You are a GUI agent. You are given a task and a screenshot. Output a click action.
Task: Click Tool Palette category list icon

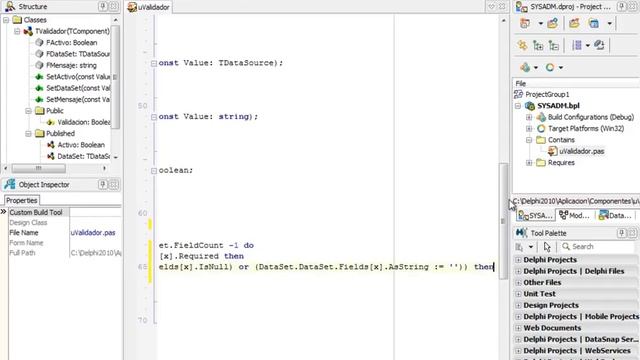(519, 247)
